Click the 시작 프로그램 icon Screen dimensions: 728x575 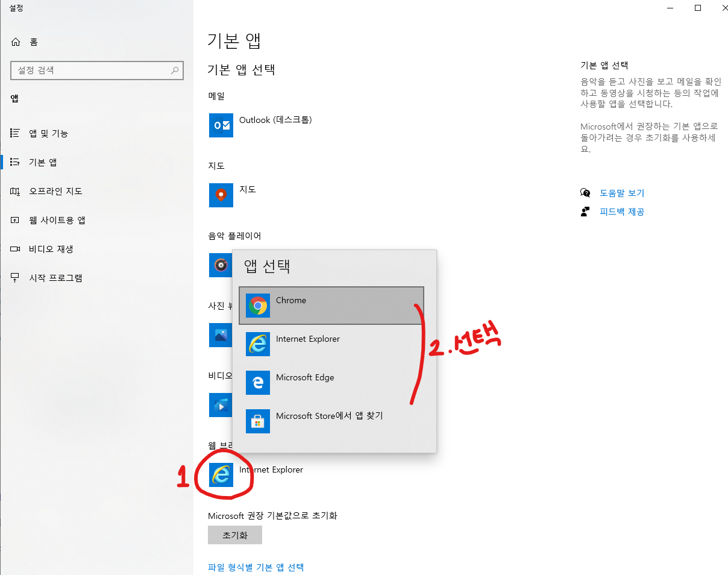click(x=16, y=278)
